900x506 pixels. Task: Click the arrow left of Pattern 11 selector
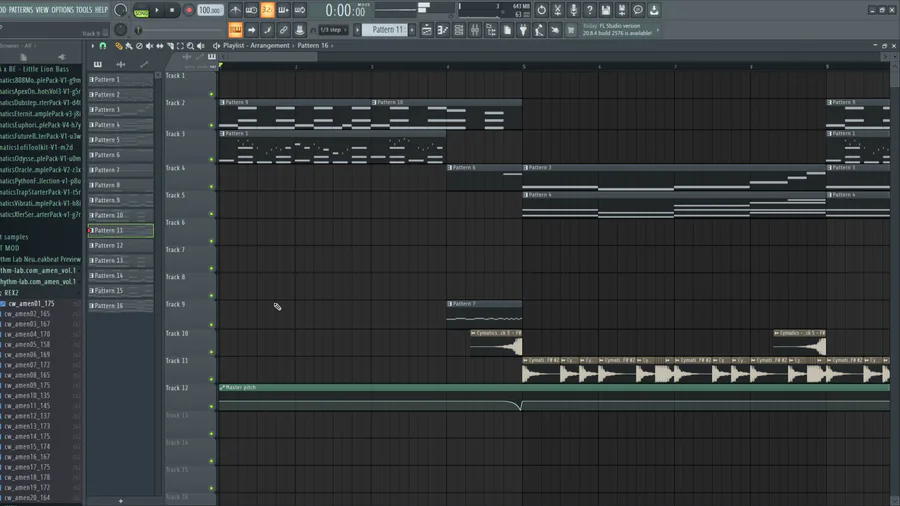point(357,30)
